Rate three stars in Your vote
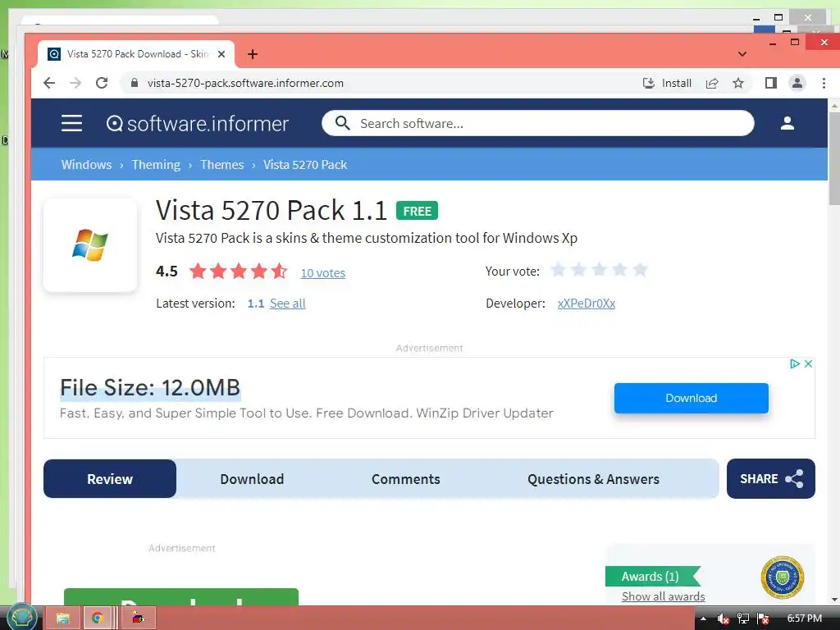The height and width of the screenshot is (630, 840). 599,269
